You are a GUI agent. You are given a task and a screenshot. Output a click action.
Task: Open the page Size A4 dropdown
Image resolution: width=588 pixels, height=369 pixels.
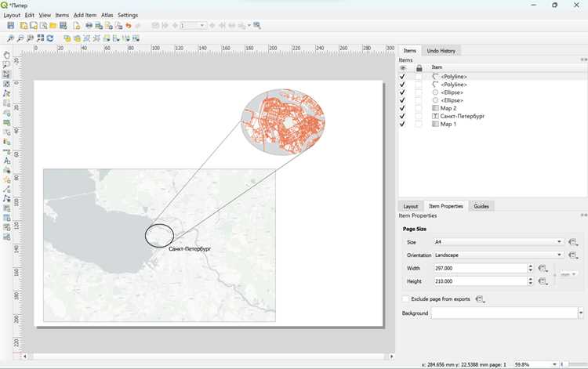499,242
